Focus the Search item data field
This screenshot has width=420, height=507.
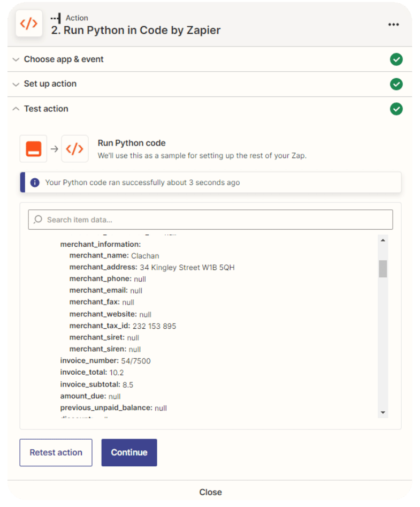tap(214, 220)
